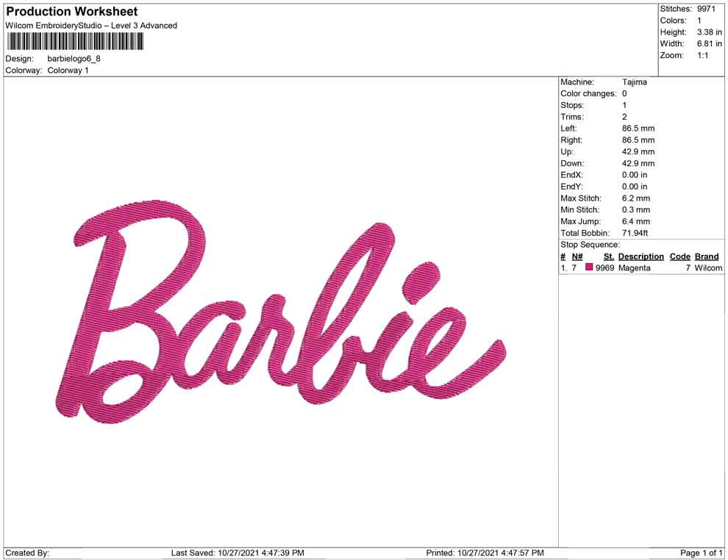Select design name 'barbielogo6_8'
This screenshot has width=728, height=560.
pos(74,59)
